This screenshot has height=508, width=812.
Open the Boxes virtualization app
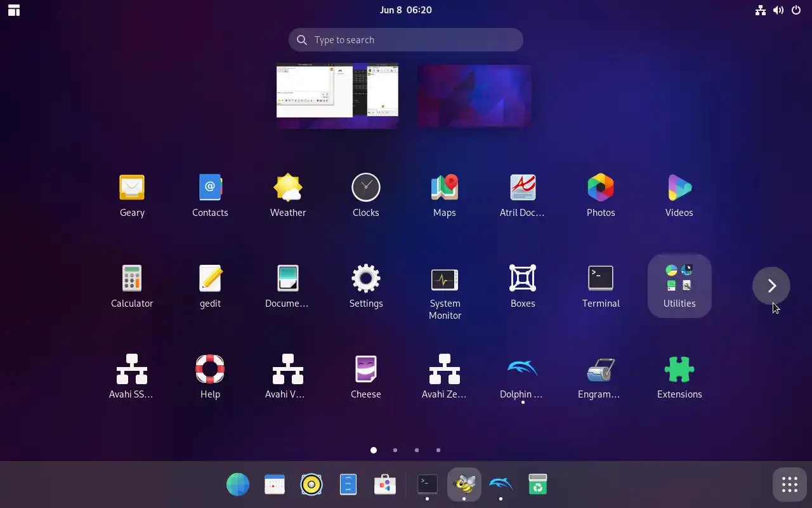523,286
